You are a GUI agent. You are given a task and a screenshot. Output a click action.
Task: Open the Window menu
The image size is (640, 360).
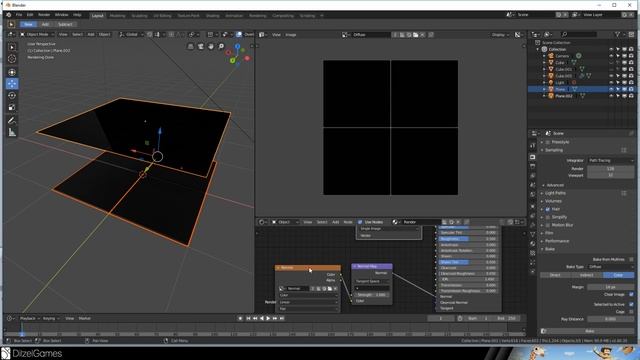(62, 15)
